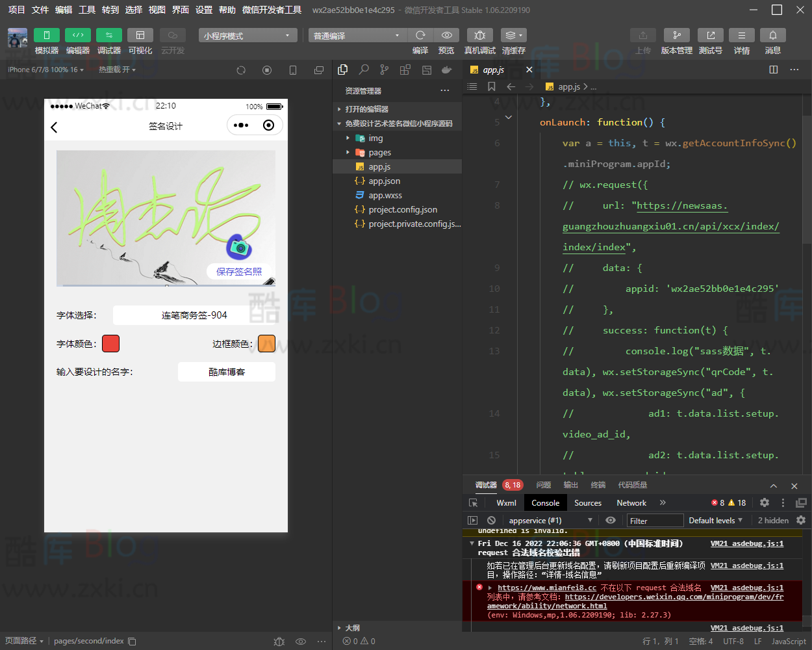Switch to the Network tab
The width and height of the screenshot is (812, 650).
pyautogui.click(x=631, y=503)
